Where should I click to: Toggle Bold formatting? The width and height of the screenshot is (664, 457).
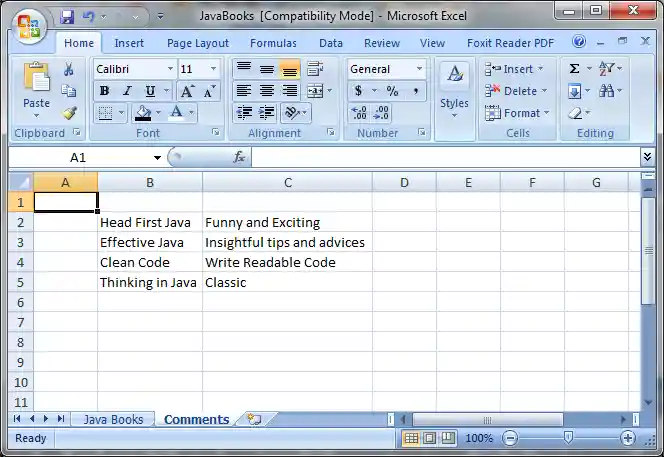[104, 91]
